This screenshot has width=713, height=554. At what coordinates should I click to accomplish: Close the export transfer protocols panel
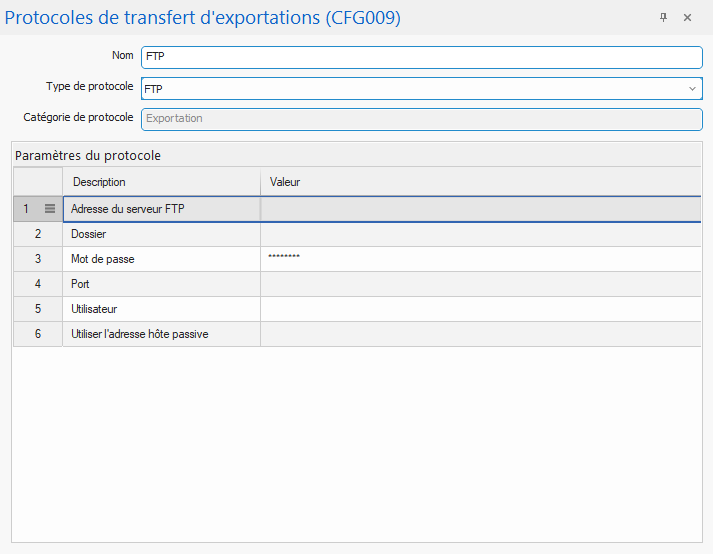click(687, 18)
